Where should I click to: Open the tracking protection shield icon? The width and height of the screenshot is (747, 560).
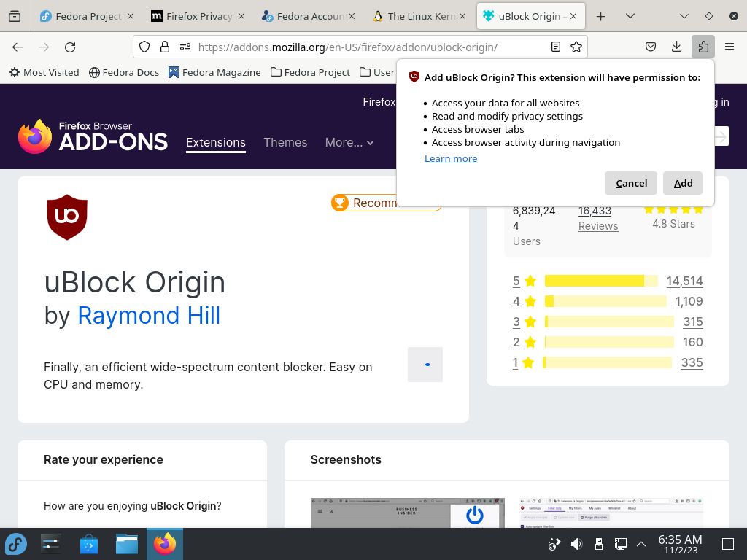(144, 47)
